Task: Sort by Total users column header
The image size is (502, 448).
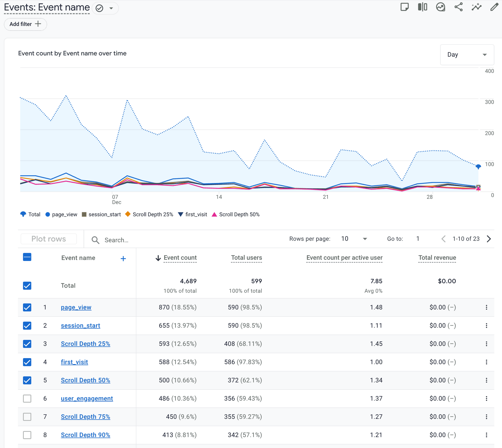Action: click(246, 258)
